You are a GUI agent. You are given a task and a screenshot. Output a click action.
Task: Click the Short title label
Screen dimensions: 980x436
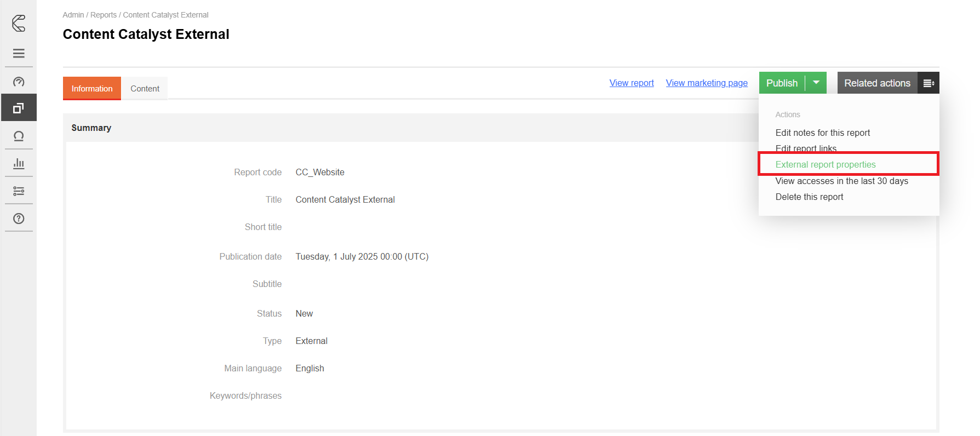pyautogui.click(x=263, y=227)
